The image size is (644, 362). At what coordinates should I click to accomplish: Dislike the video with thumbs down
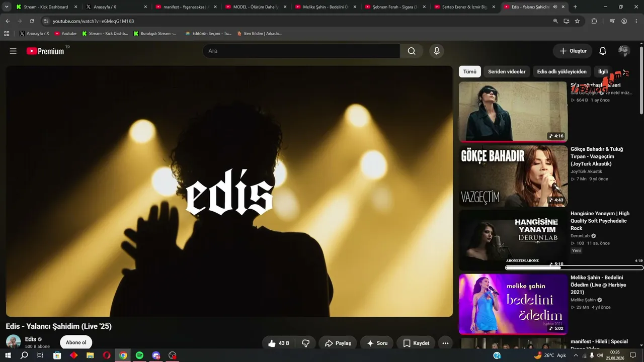pyautogui.click(x=305, y=343)
